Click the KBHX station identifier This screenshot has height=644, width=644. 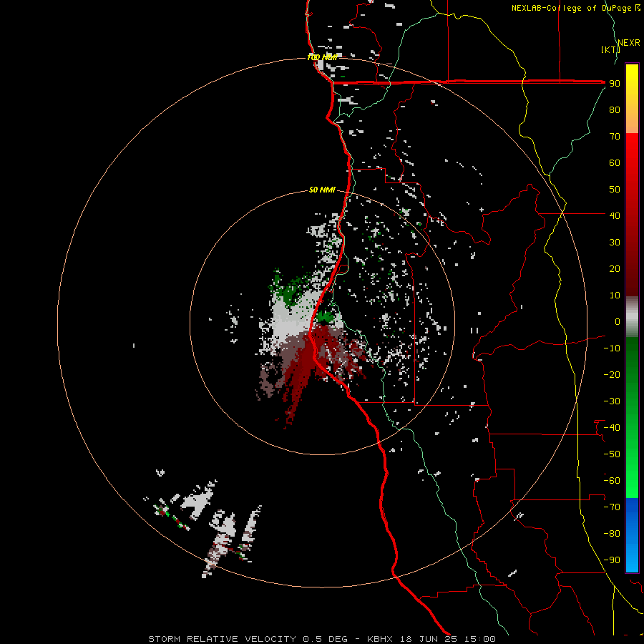tap(380, 639)
